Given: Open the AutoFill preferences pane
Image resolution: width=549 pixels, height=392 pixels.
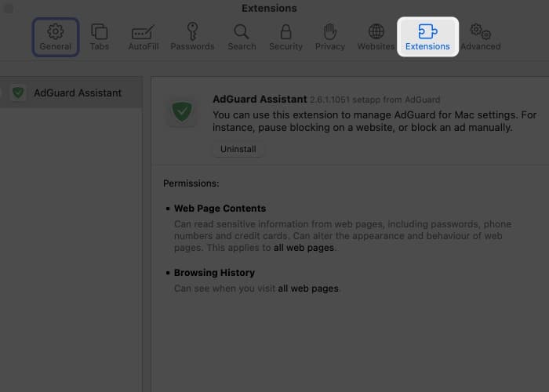Looking at the screenshot, I should tap(144, 37).
